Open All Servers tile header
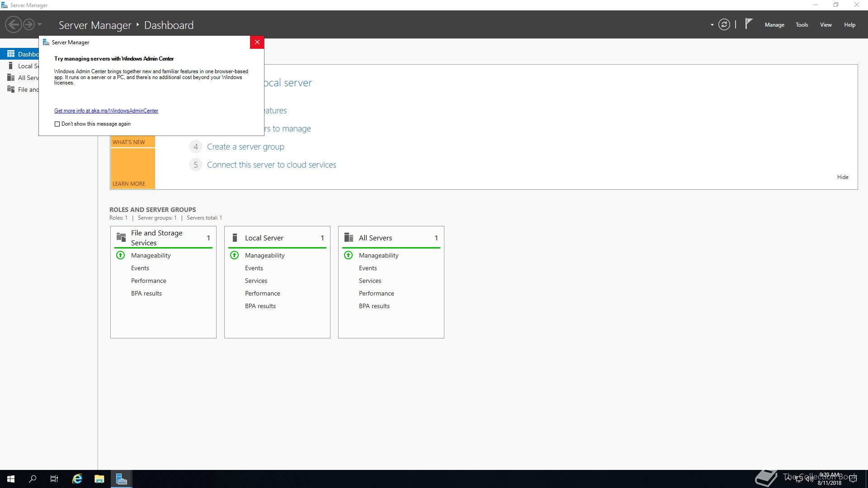Image resolution: width=868 pixels, height=488 pixels. pos(391,238)
